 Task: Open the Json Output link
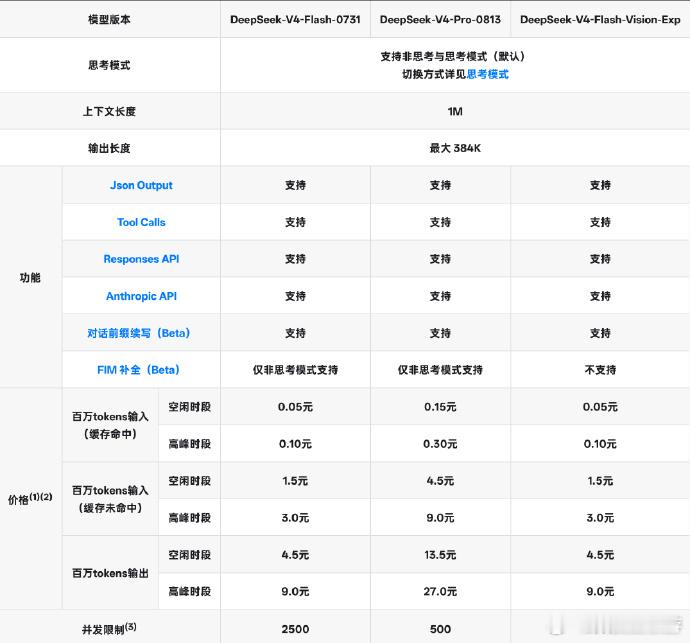(x=141, y=185)
